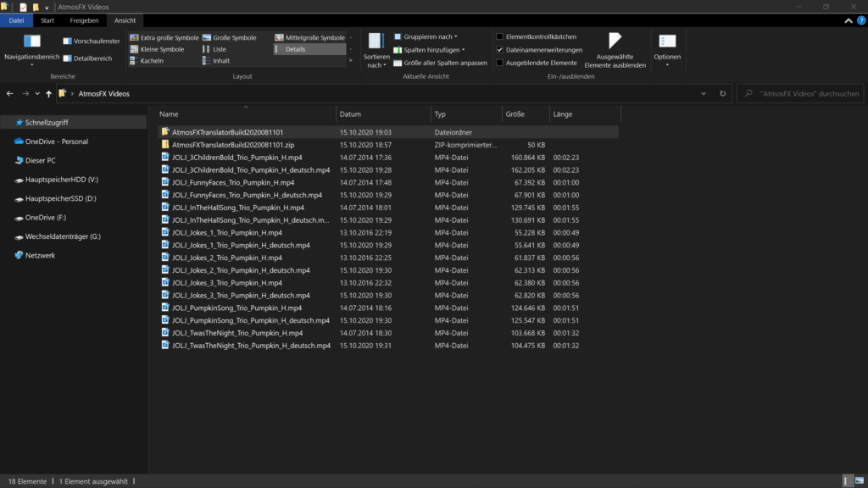The width and height of the screenshot is (868, 488).
Task: Select the Ansicht ribbon tab
Action: tap(125, 20)
